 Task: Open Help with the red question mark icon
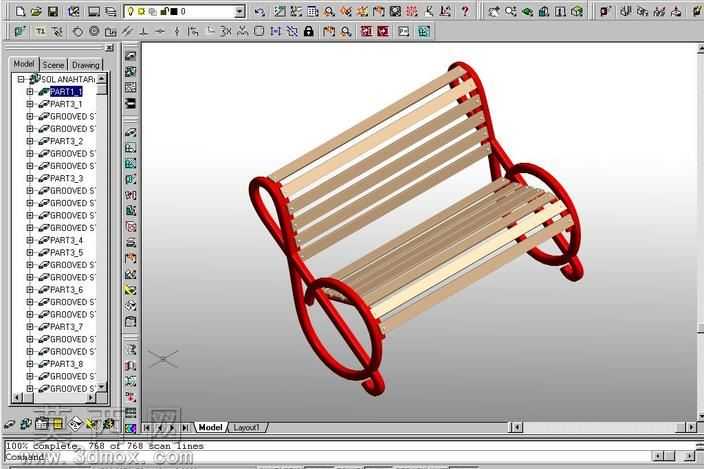point(465,11)
